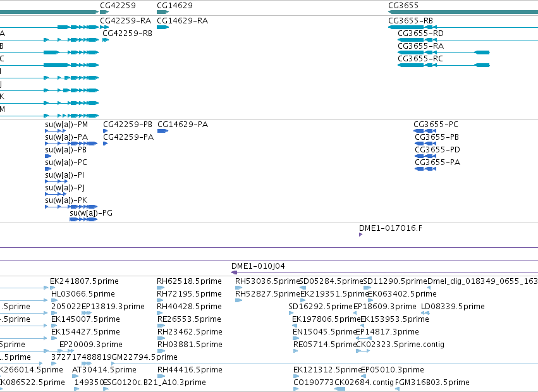Click the EK145007.5prime EST label
Screen dimensions: 538x392
click(x=85, y=319)
